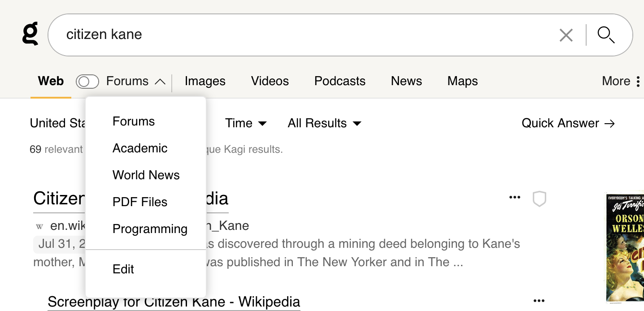The image size is (644, 311).
Task: Select Academic from the lens menu
Action: 140,148
